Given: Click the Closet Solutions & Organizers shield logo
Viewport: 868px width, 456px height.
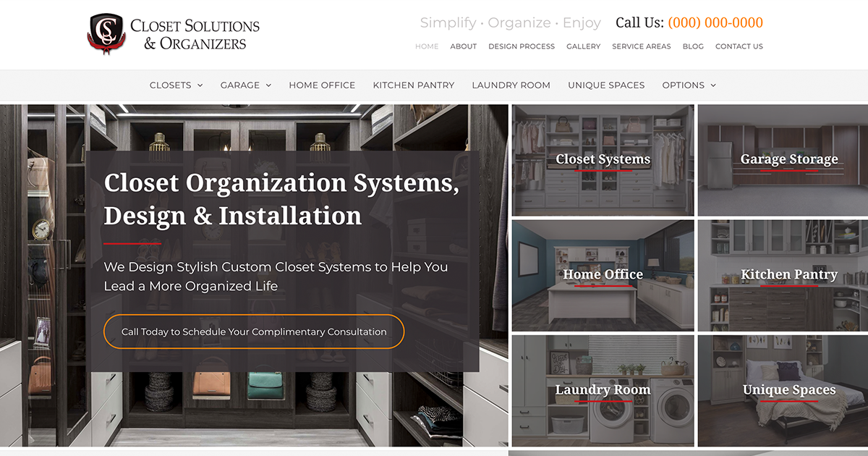Looking at the screenshot, I should click(x=106, y=34).
